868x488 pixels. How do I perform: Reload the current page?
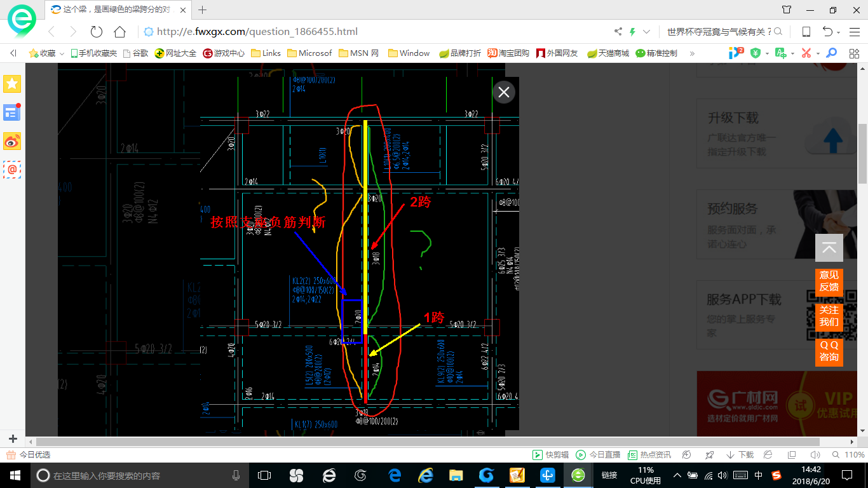click(96, 32)
